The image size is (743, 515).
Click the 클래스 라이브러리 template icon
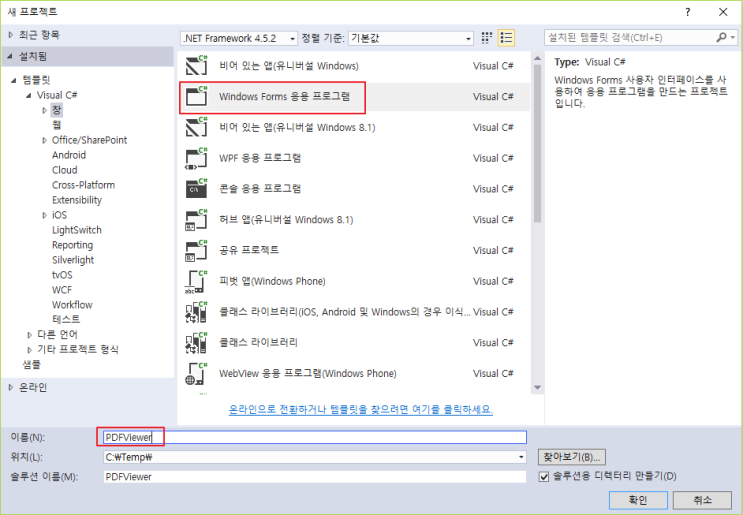click(x=197, y=342)
